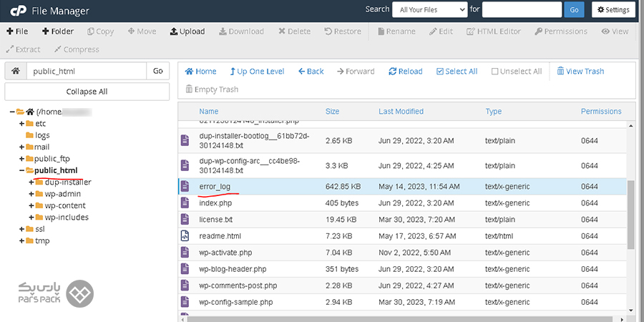The image size is (644, 322).
Task: Sort by Last Modified column
Action: [401, 112]
